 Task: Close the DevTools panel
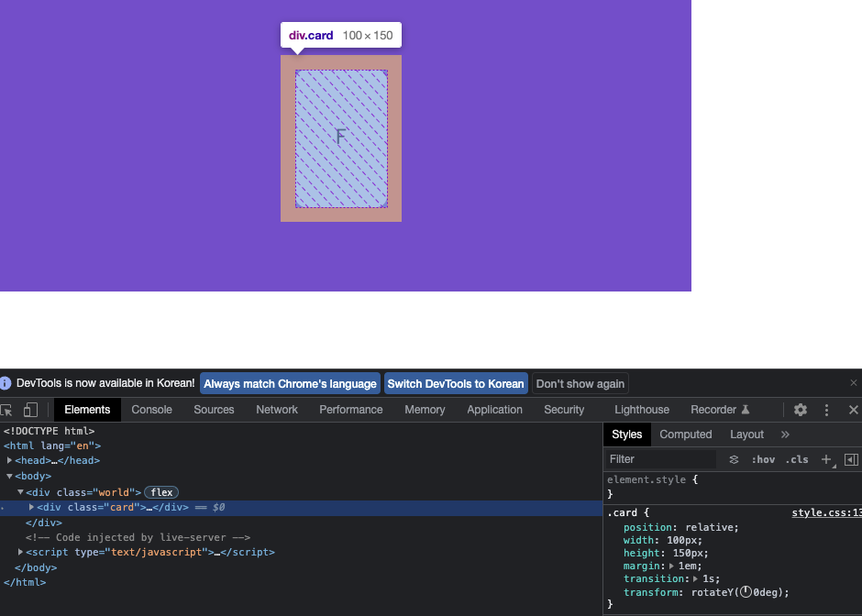point(853,410)
